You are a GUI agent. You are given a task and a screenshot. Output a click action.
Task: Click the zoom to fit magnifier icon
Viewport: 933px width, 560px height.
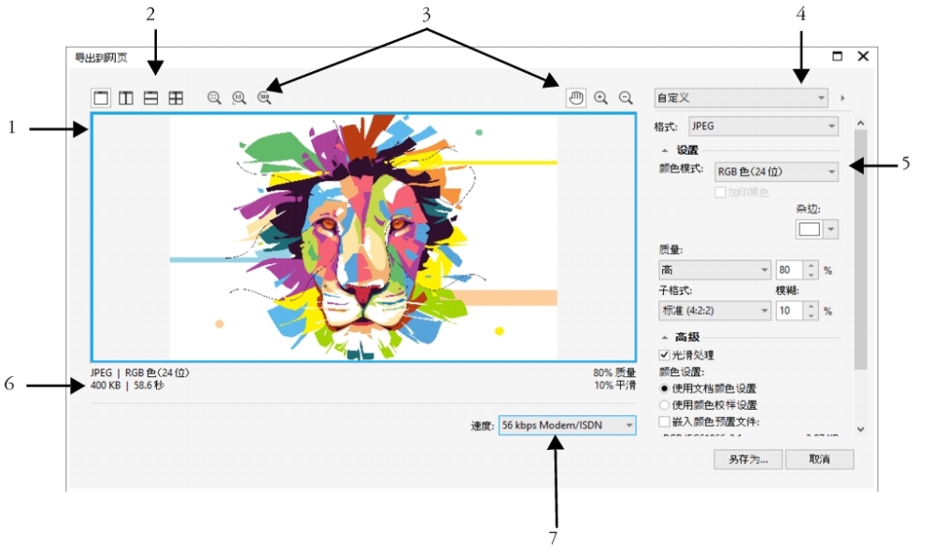[214, 97]
